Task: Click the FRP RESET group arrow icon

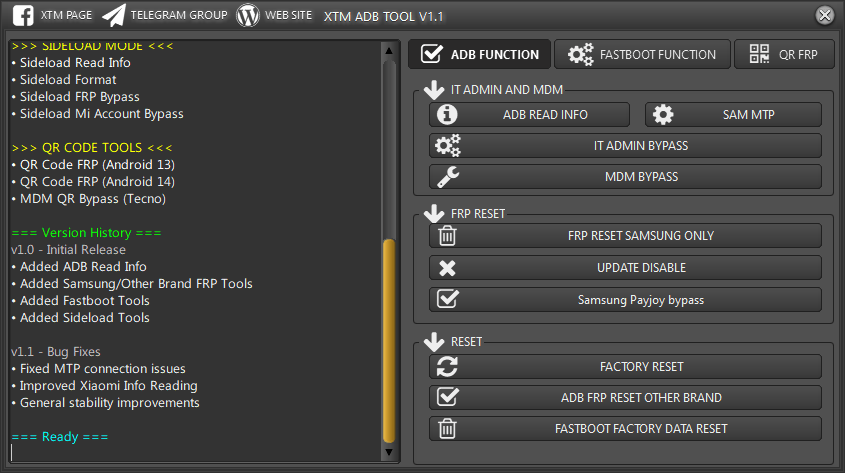Action: [x=434, y=214]
